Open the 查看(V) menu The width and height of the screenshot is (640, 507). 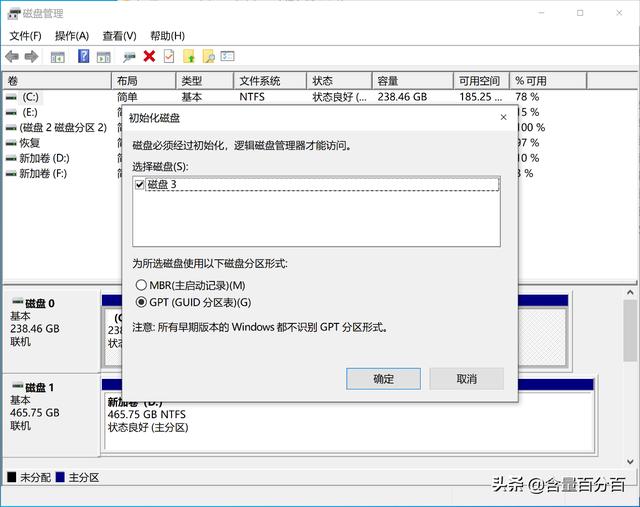pyautogui.click(x=119, y=36)
